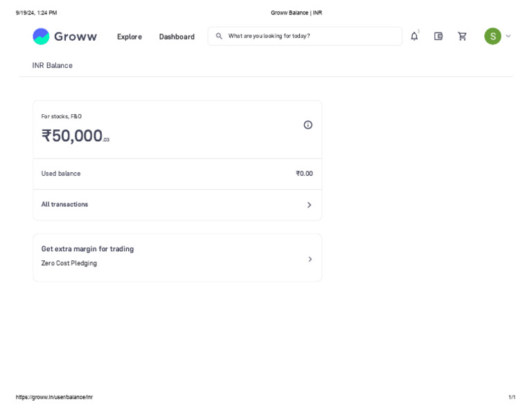Screen dimensions: 532x411
Task: Open the wallet balance icon
Action: 438,36
